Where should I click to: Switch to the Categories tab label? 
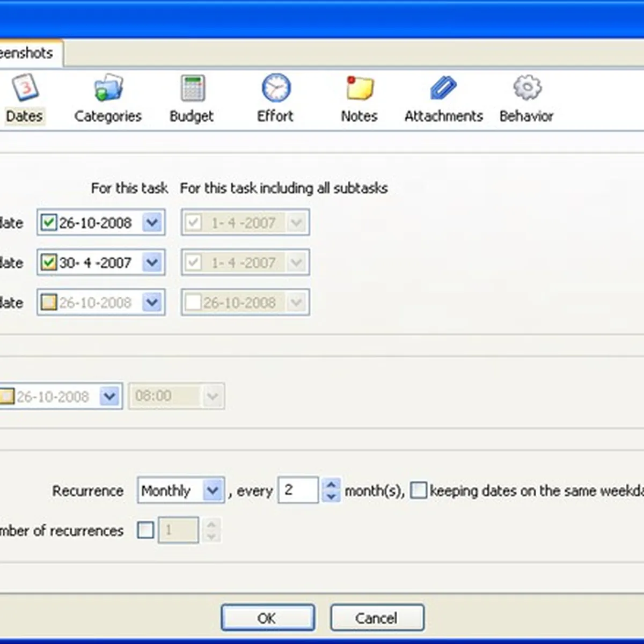[x=108, y=116]
